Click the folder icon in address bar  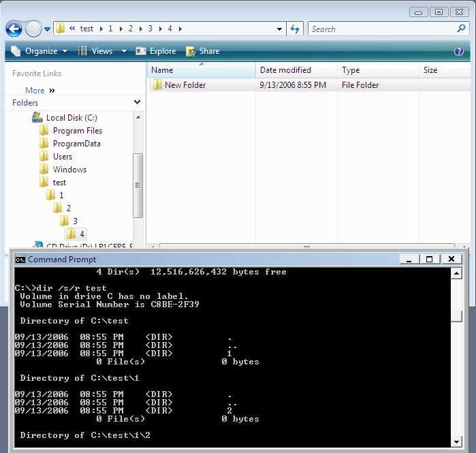[60, 29]
